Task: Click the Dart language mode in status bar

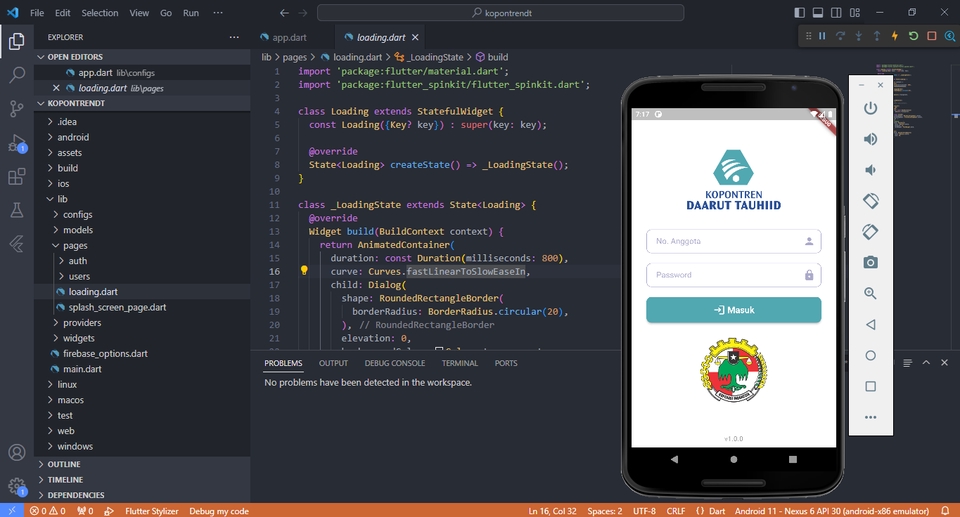Action: pos(717,511)
